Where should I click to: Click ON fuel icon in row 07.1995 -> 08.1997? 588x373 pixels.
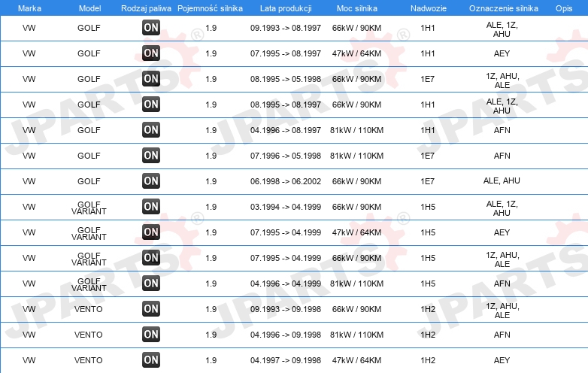(151, 53)
